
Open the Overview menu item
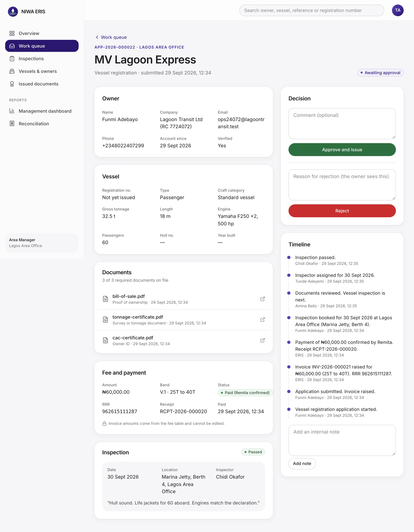coord(42,33)
